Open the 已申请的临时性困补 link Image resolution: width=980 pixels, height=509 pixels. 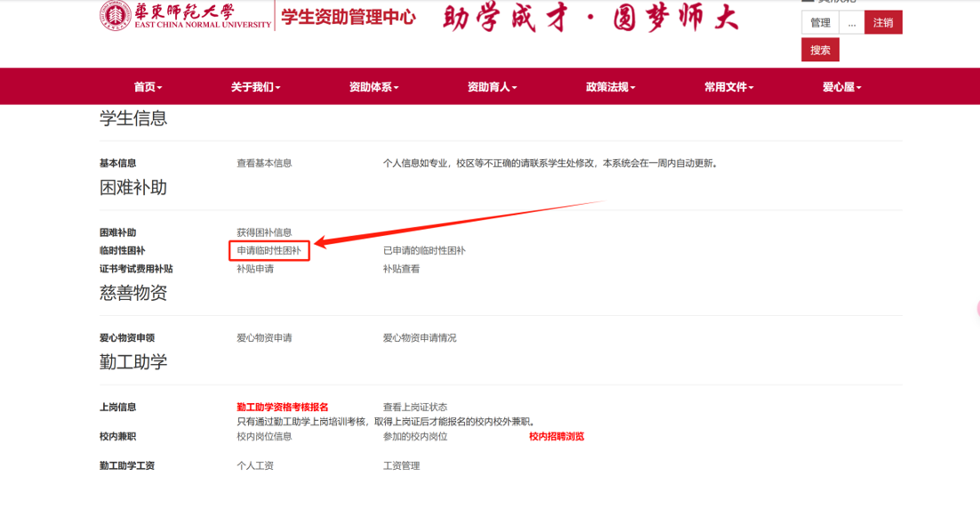tap(424, 251)
